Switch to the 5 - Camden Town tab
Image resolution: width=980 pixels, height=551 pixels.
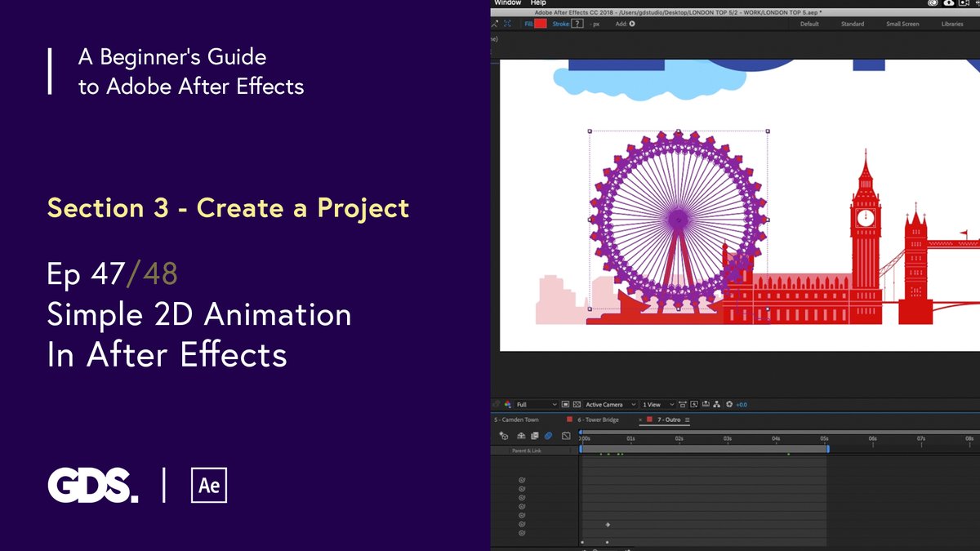tap(516, 420)
